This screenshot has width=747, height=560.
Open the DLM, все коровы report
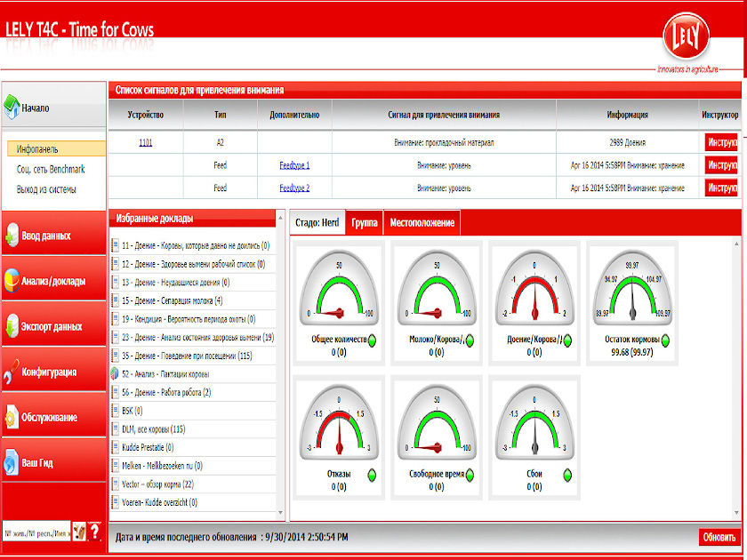(153, 429)
